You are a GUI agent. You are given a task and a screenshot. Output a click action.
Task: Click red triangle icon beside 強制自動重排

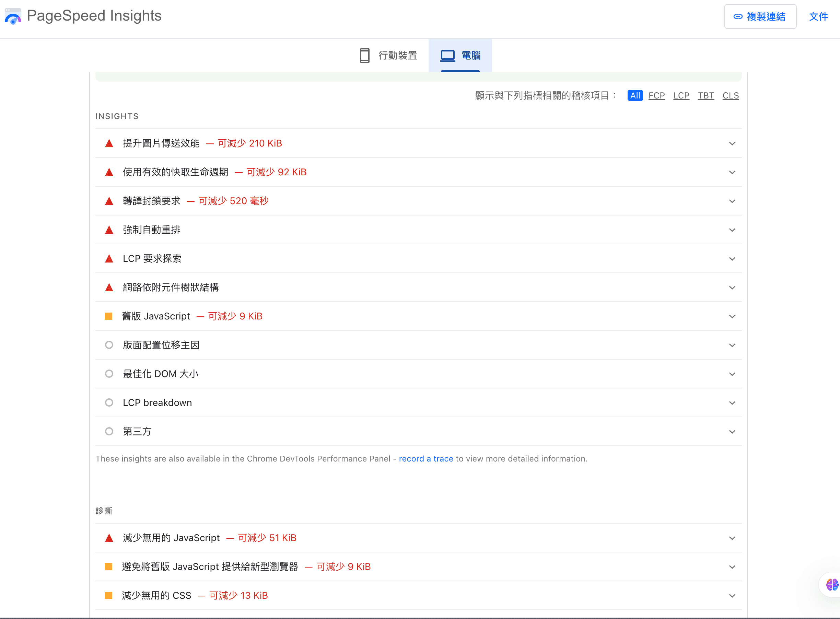(x=109, y=230)
